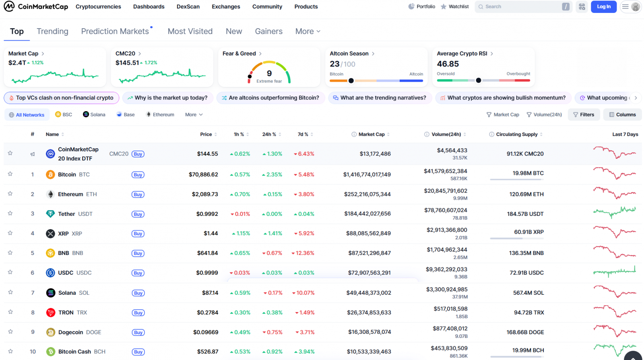
Task: Click the CoinMarketCap logo icon
Action: coord(9,6)
